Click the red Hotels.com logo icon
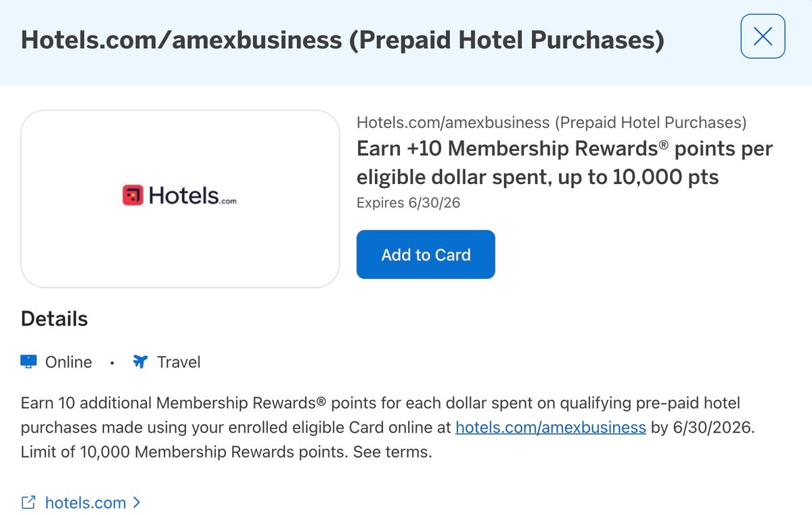Image resolution: width=812 pixels, height=515 pixels. [x=133, y=195]
